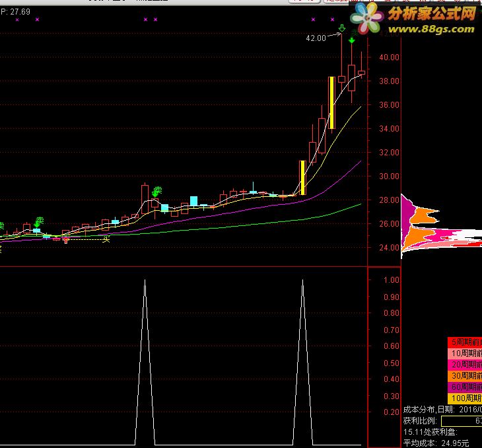Click the 获利比例 value box
This screenshot has width=482, height=448.
coord(462,421)
